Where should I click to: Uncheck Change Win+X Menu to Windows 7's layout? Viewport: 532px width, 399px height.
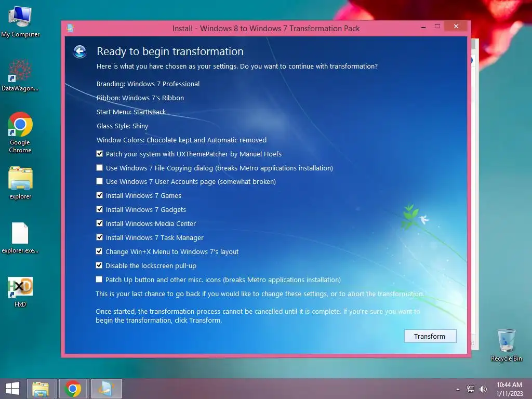99,251
